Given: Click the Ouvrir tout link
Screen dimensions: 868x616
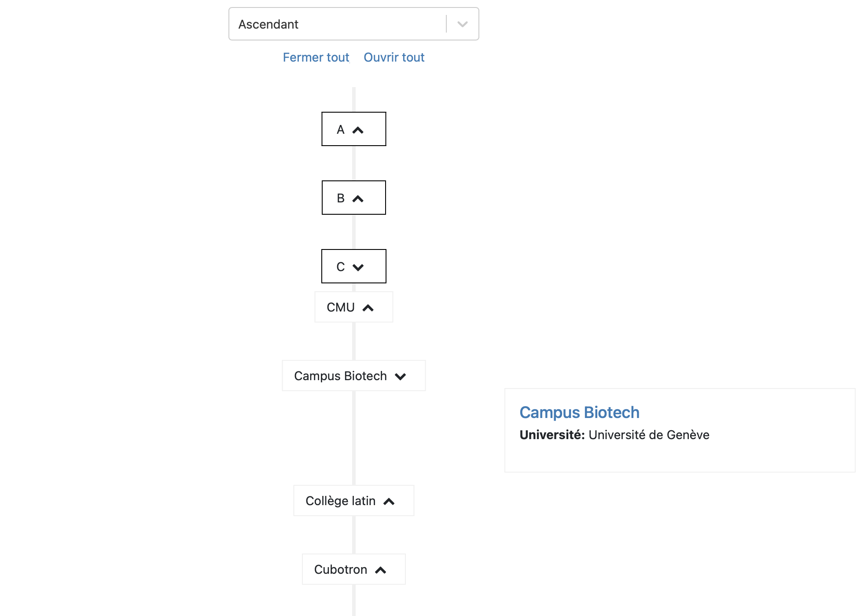Looking at the screenshot, I should 394,58.
